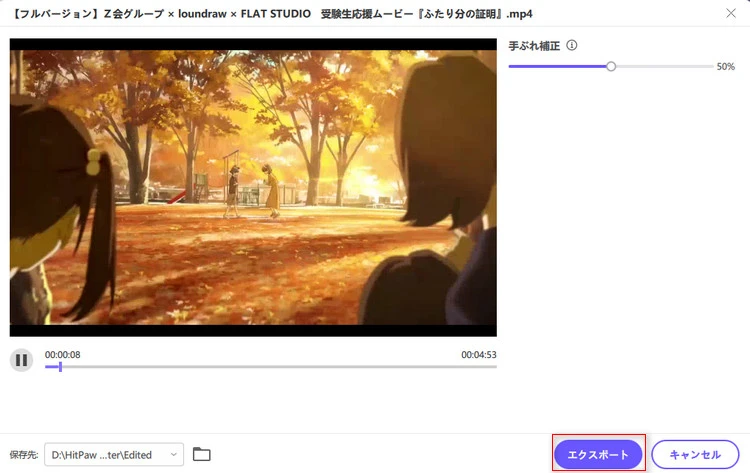Image resolution: width=750 pixels, height=473 pixels.
Task: Click the エクスポート button
Action: coord(598,454)
